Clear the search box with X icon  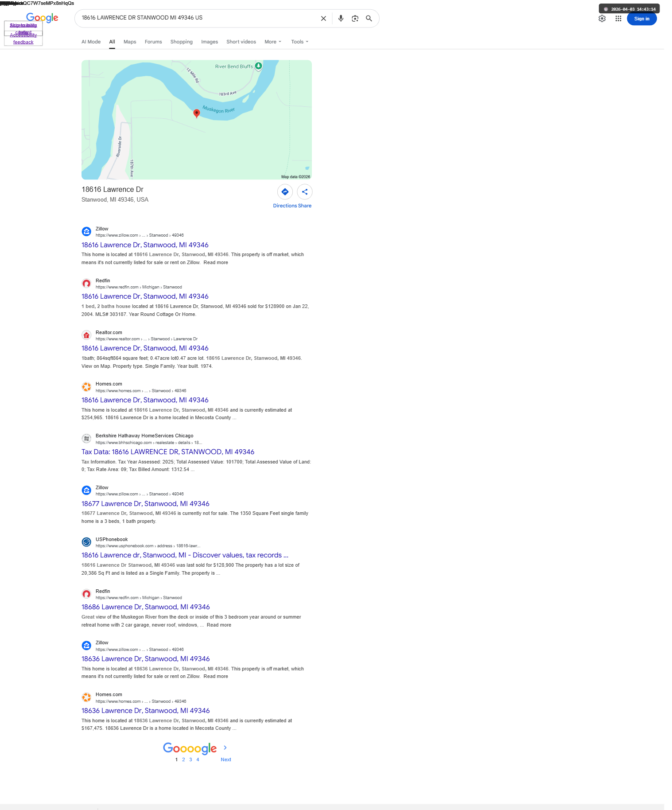(x=323, y=19)
